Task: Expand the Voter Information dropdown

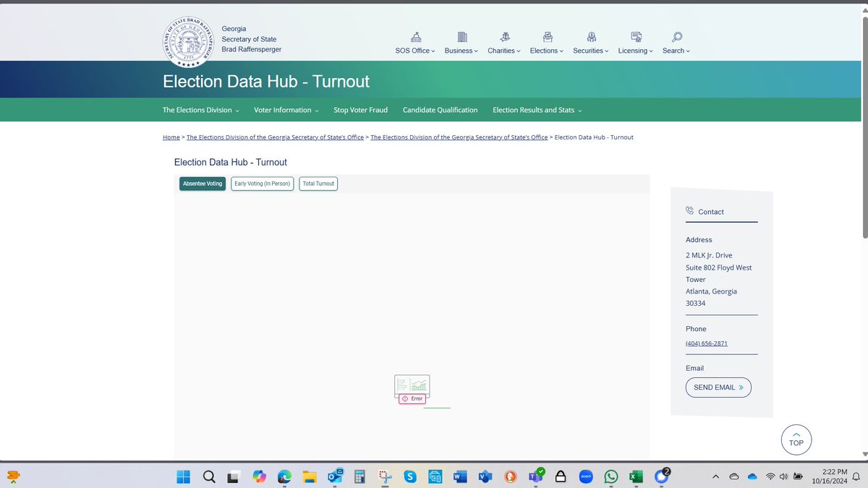Action: [x=286, y=110]
